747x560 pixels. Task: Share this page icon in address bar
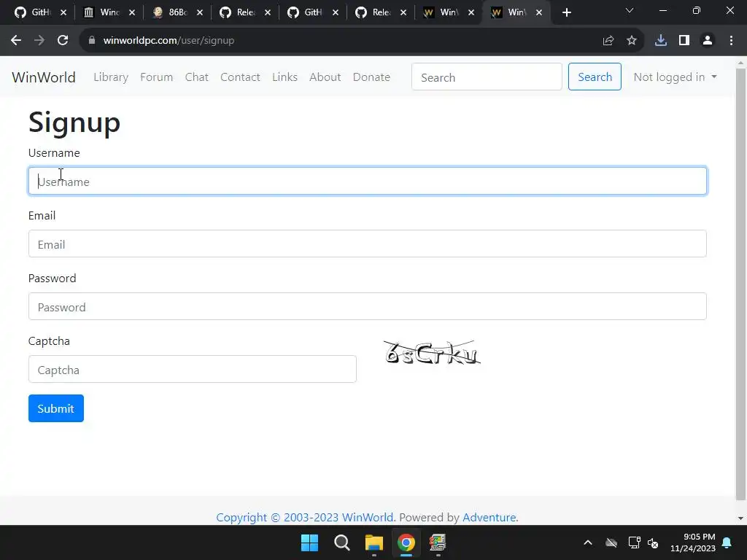tap(608, 41)
